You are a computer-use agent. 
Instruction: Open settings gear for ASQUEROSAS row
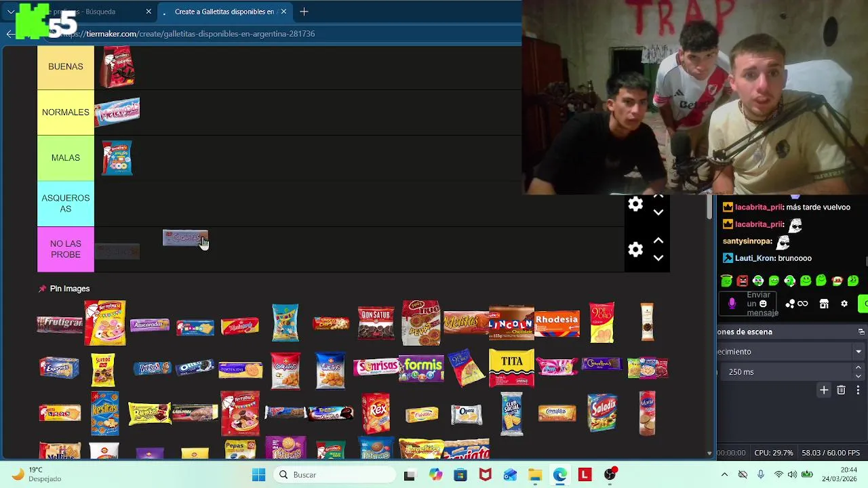pos(635,204)
